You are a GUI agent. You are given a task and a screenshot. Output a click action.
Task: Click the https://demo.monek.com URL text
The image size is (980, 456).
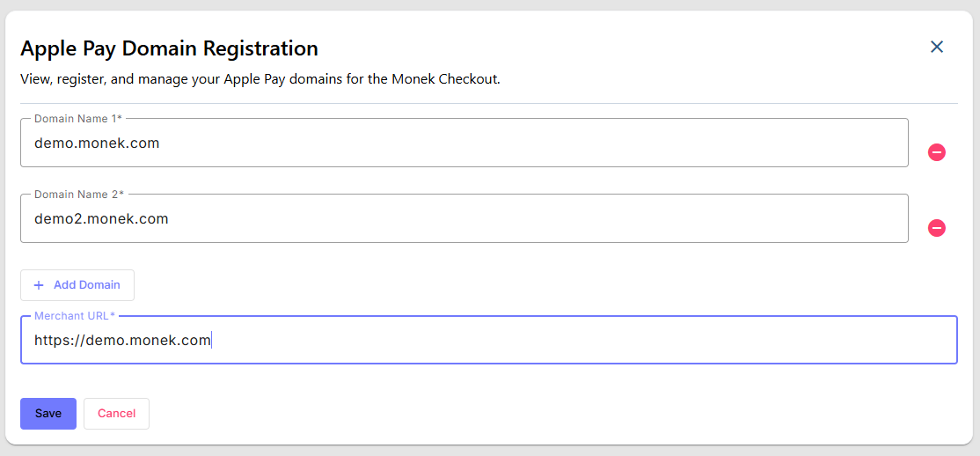coord(122,341)
